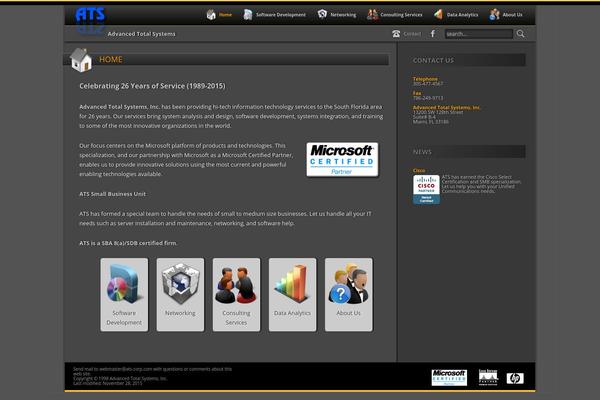Open the Networking tile
600x400 pixels.
click(x=180, y=294)
